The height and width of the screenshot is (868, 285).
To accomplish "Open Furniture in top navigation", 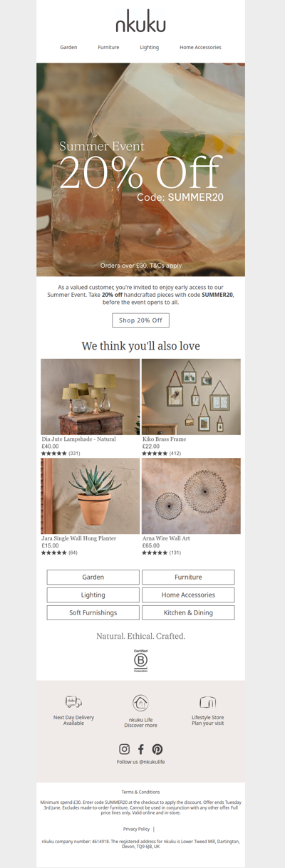I will (x=108, y=48).
